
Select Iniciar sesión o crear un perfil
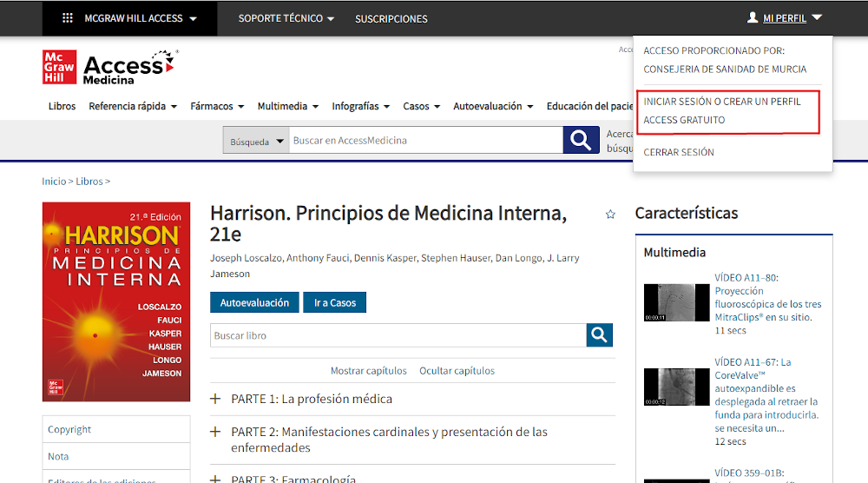pyautogui.click(x=722, y=111)
